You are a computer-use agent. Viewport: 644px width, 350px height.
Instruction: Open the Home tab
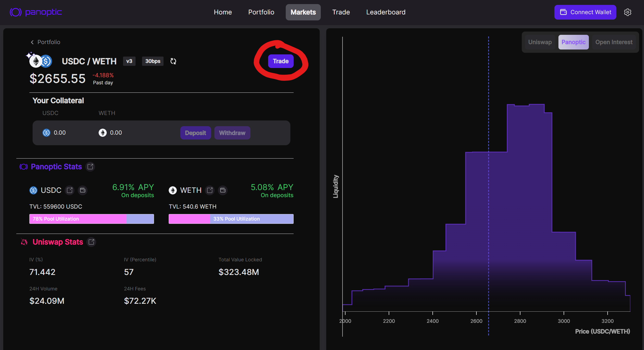point(223,12)
